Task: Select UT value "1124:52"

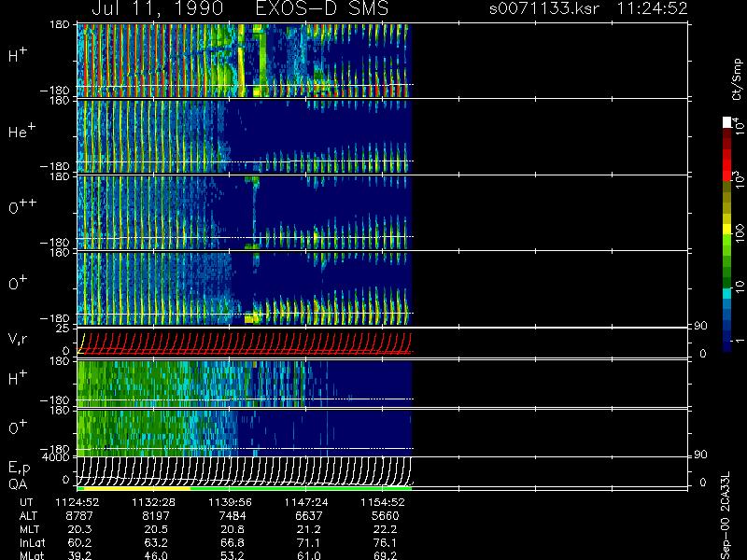Action: click(x=78, y=502)
